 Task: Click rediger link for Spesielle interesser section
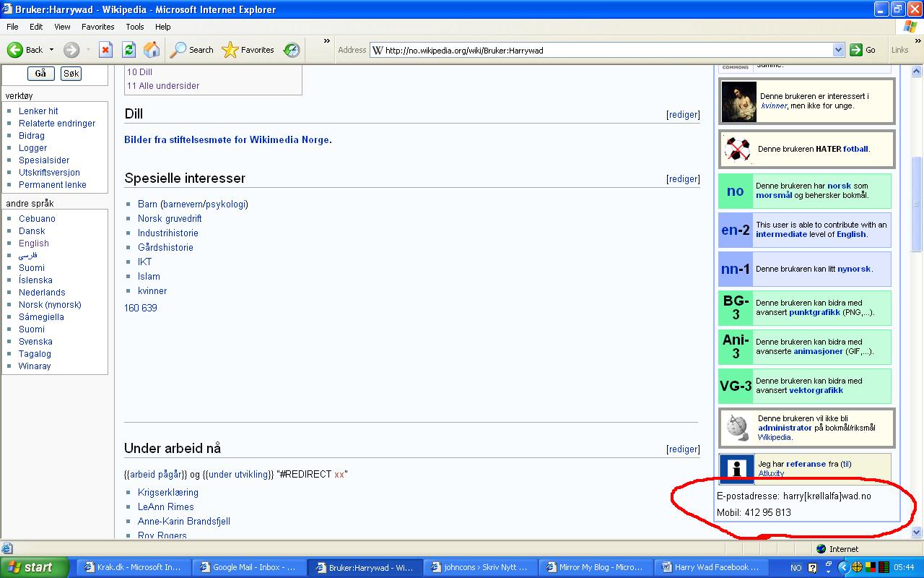(x=683, y=179)
